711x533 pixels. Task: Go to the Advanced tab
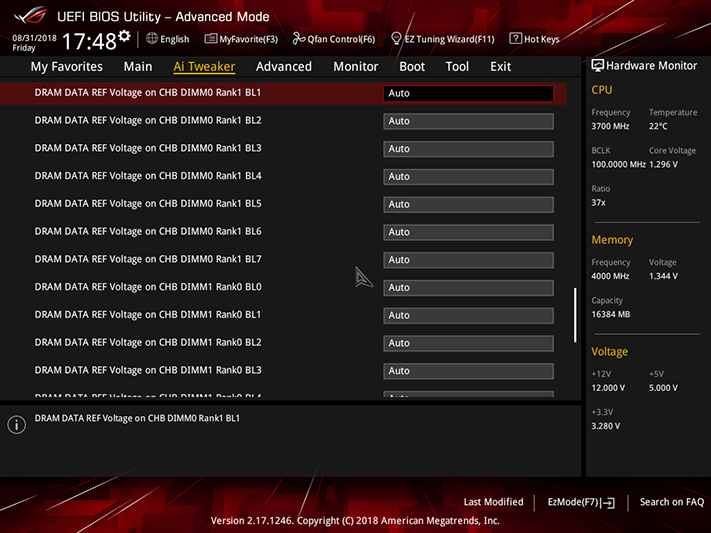click(x=284, y=67)
